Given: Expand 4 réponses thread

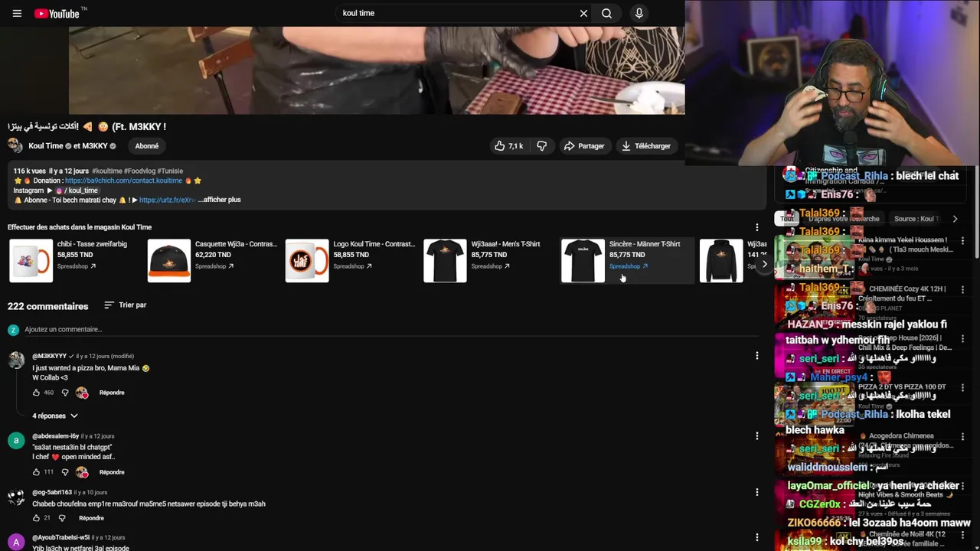Looking at the screenshot, I should click(55, 416).
